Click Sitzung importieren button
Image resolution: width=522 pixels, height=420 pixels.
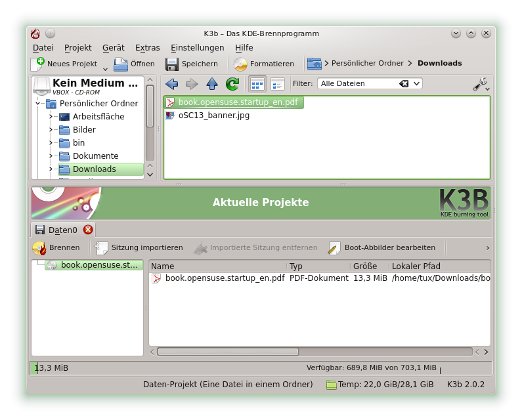tap(139, 248)
